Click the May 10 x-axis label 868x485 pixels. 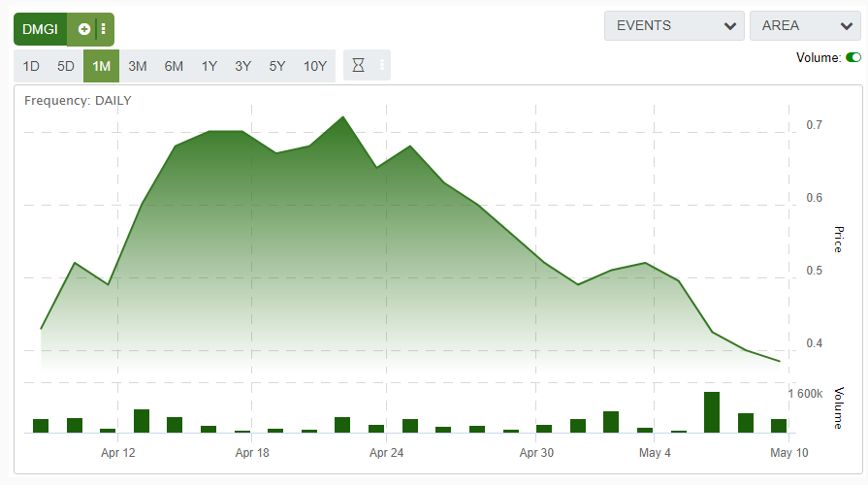[789, 453]
